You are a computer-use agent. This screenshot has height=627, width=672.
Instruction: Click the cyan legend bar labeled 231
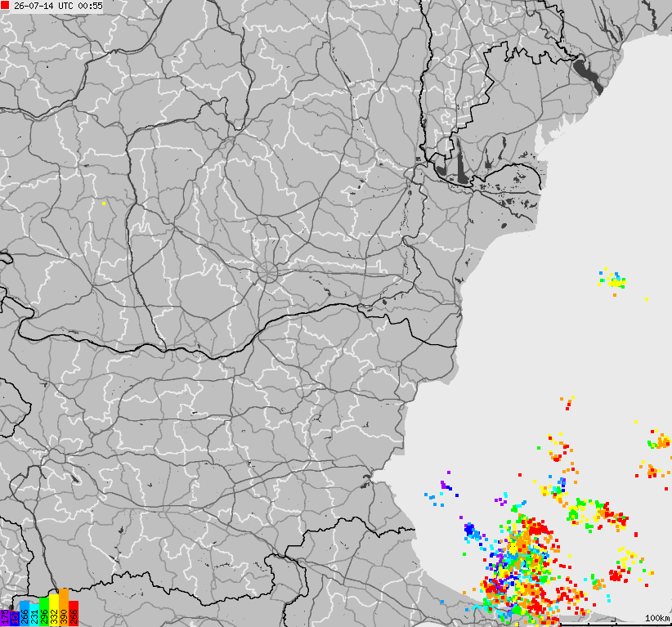click(x=34, y=615)
